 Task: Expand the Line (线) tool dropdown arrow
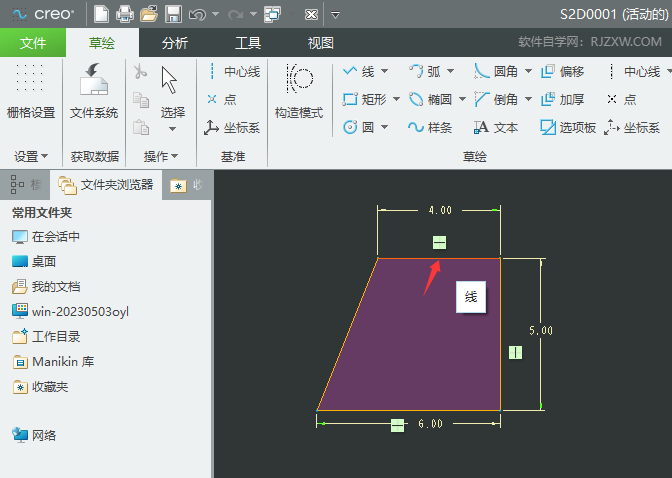384,71
